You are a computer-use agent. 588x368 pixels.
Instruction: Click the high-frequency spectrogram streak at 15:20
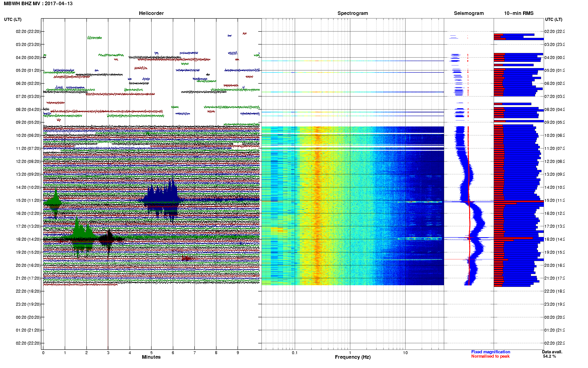click(x=419, y=202)
